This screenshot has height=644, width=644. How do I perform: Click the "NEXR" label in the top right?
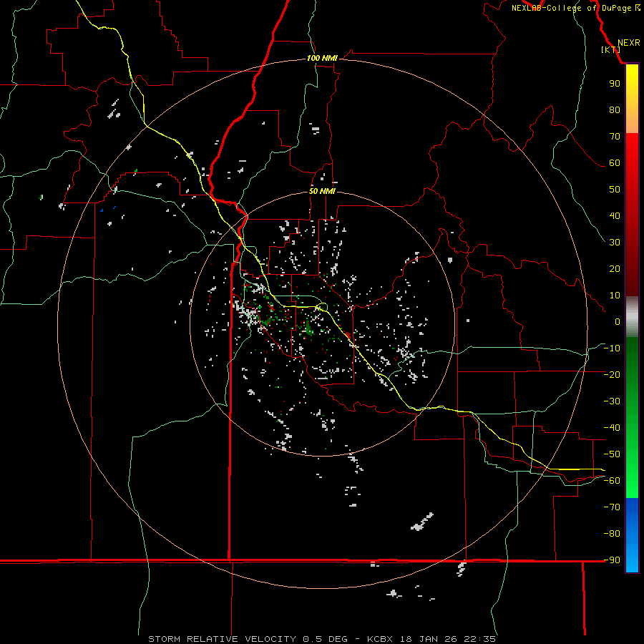(629, 43)
